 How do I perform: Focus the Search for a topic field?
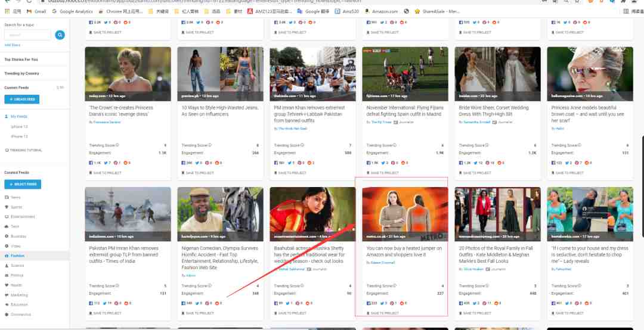27,35
